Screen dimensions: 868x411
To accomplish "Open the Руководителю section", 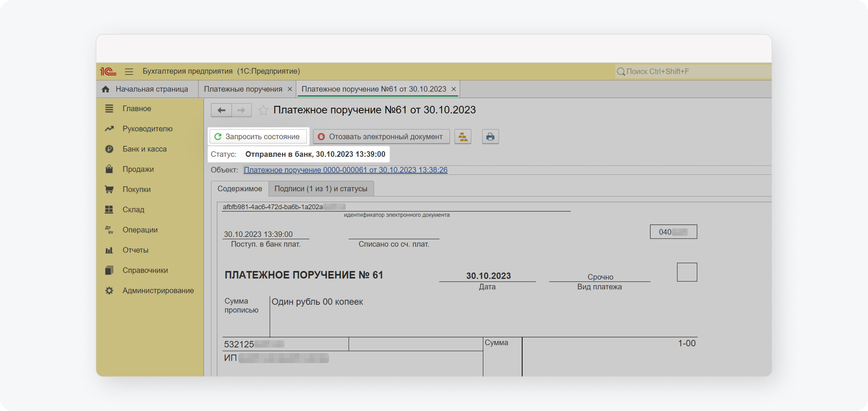I will tap(148, 129).
